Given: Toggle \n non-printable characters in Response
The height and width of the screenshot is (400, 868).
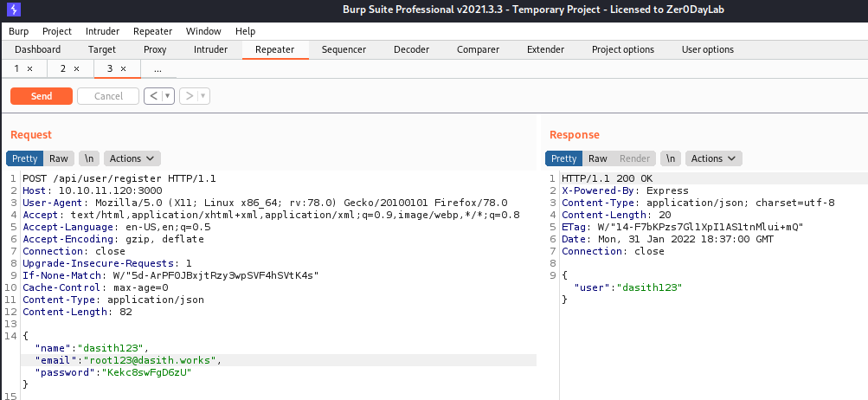Looking at the screenshot, I should point(671,158).
